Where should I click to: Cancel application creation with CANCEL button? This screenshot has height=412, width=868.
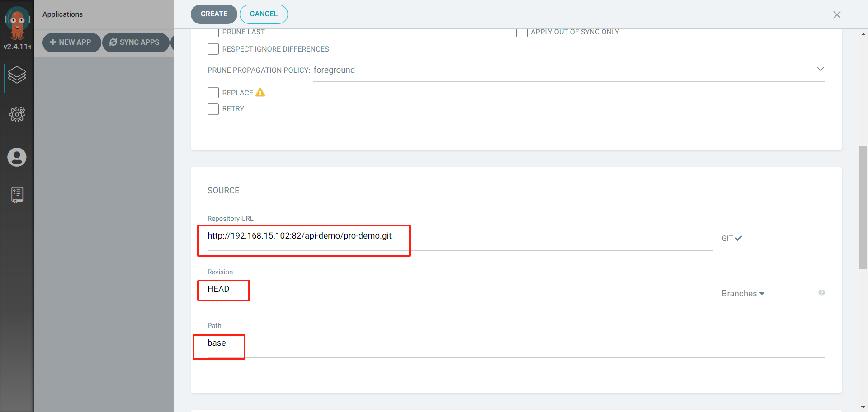(x=264, y=14)
